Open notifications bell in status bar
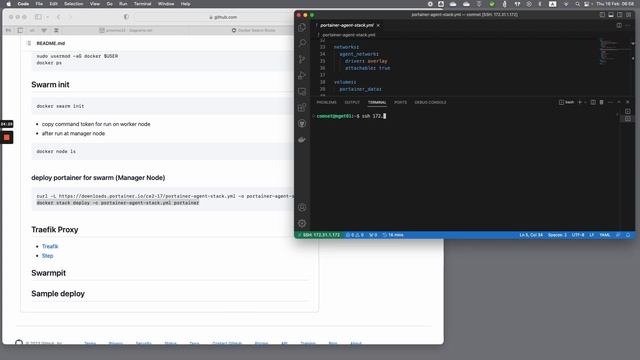 (x=628, y=235)
